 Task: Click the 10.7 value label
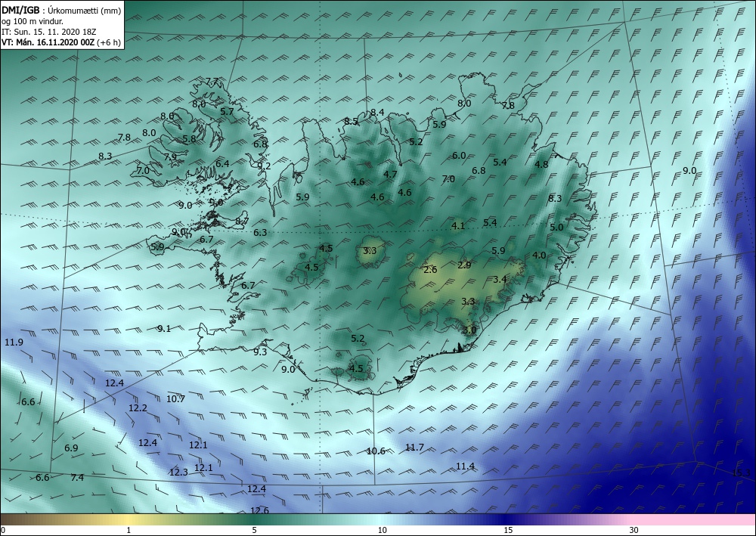pos(175,398)
